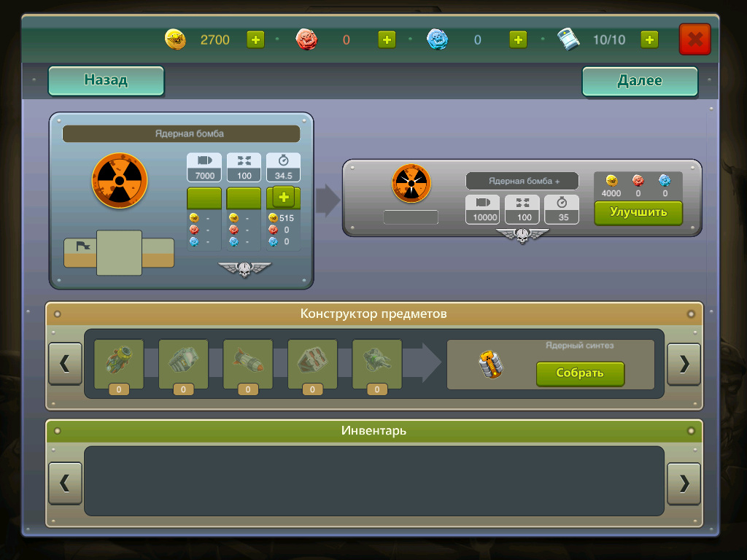Click the empty field under upgraded bomb icon
The height and width of the screenshot is (560, 747).
coord(411,217)
